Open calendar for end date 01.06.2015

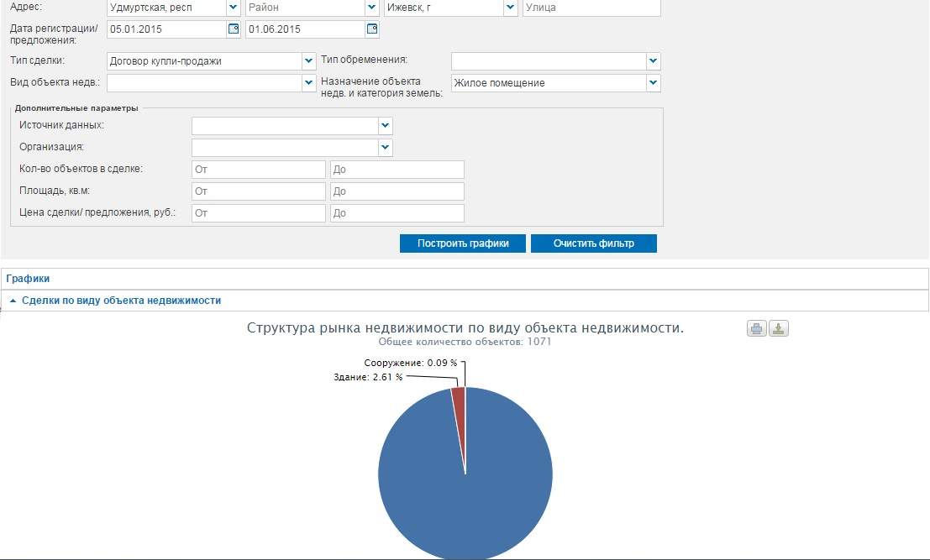[x=372, y=29]
